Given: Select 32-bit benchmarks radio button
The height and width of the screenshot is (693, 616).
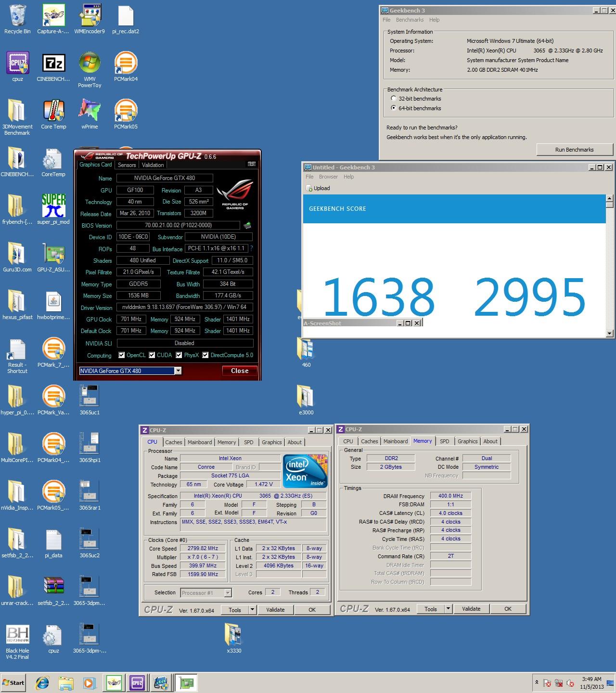Looking at the screenshot, I should pyautogui.click(x=394, y=99).
